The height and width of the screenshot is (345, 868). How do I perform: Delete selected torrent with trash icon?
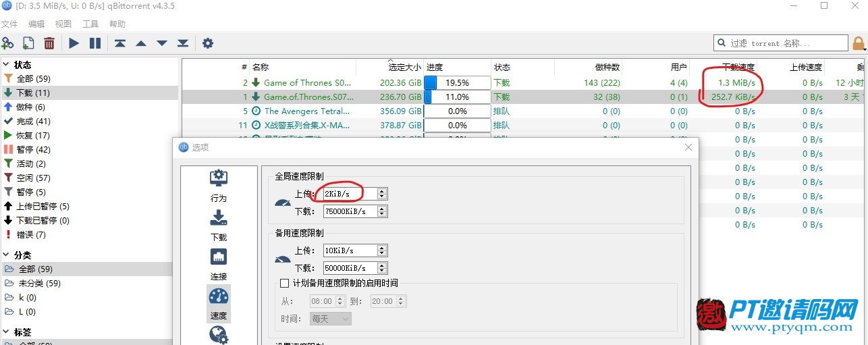click(49, 43)
